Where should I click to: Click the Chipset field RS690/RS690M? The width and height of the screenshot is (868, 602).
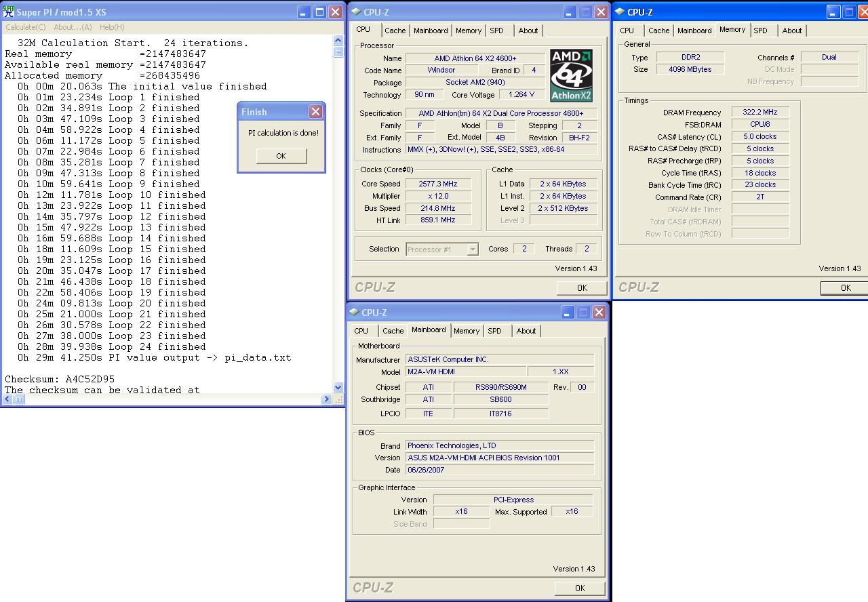[x=500, y=387]
